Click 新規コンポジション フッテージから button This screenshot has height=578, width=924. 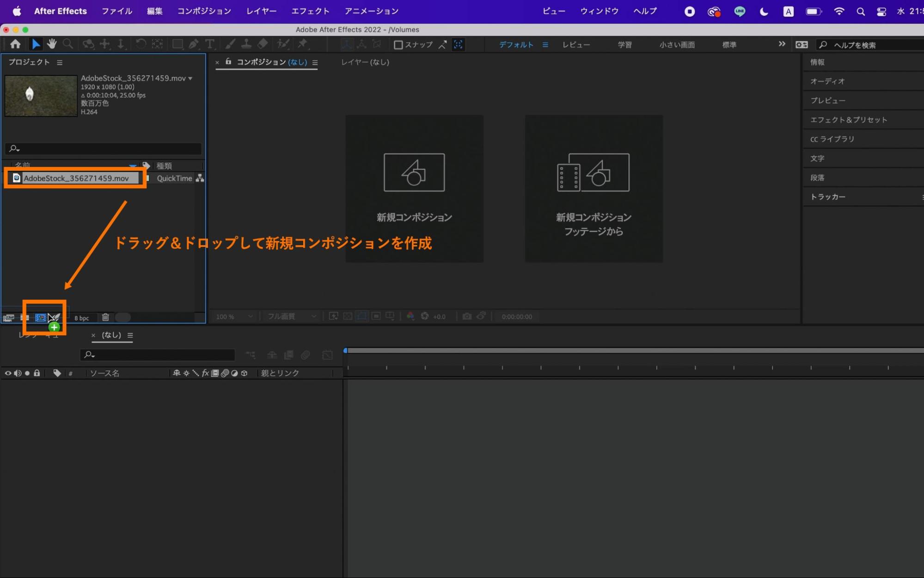click(x=594, y=188)
